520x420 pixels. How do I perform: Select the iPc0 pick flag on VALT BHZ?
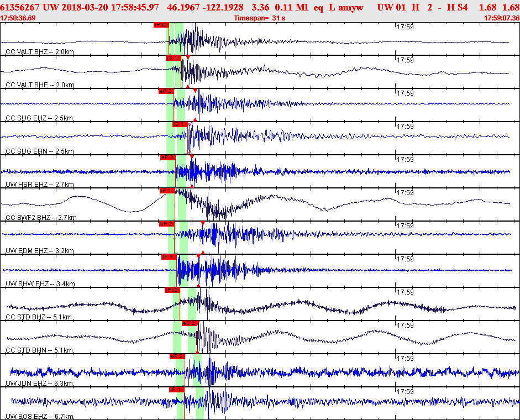[x=161, y=25]
